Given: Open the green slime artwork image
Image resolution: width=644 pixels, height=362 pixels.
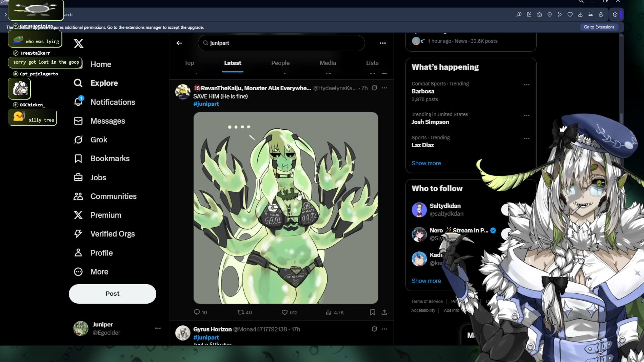Looking at the screenshot, I should click(x=285, y=208).
